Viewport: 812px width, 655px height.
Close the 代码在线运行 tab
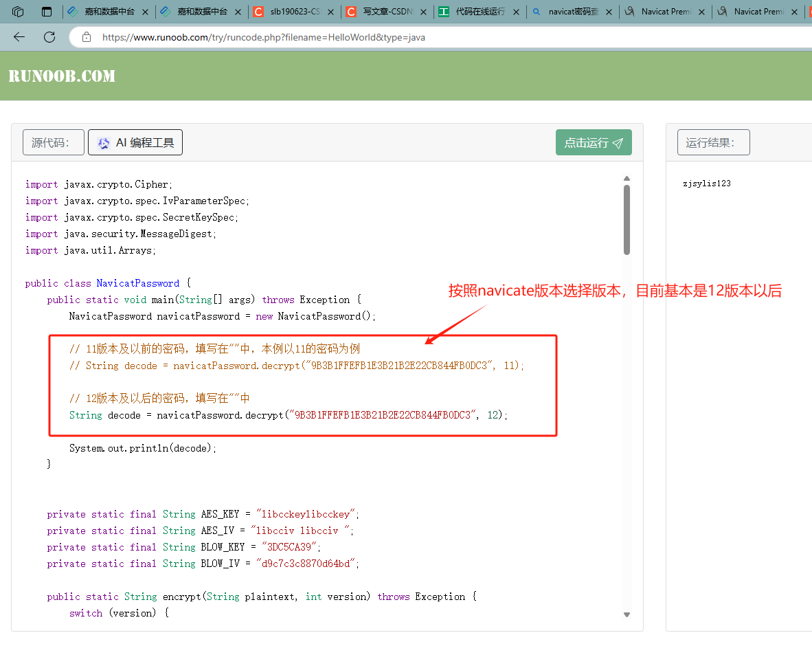(x=516, y=12)
